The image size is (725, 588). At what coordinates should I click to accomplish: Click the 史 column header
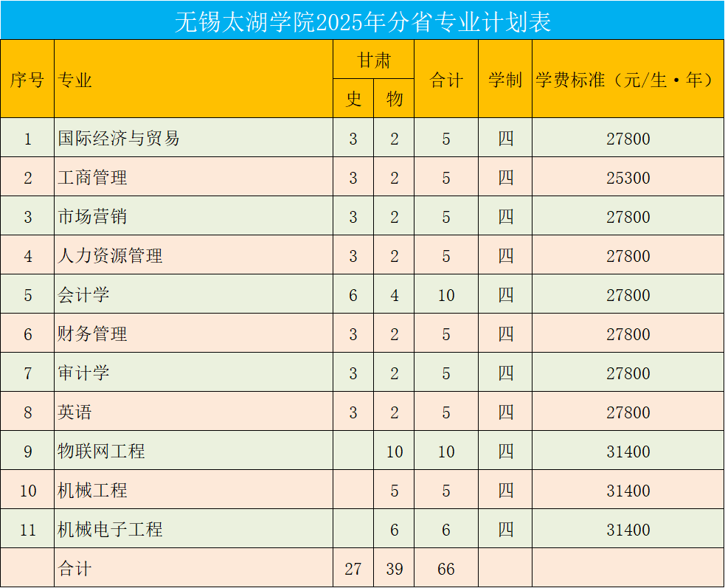tap(353, 99)
